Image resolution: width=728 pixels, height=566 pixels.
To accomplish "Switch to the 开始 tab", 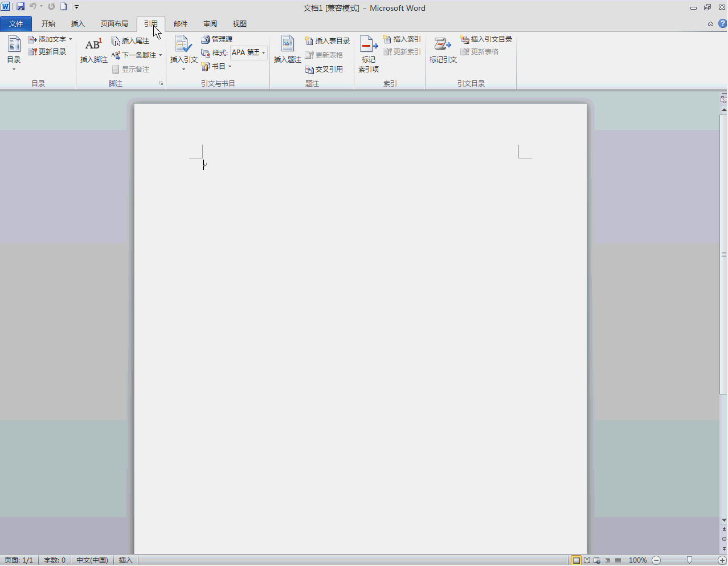I will tap(48, 23).
